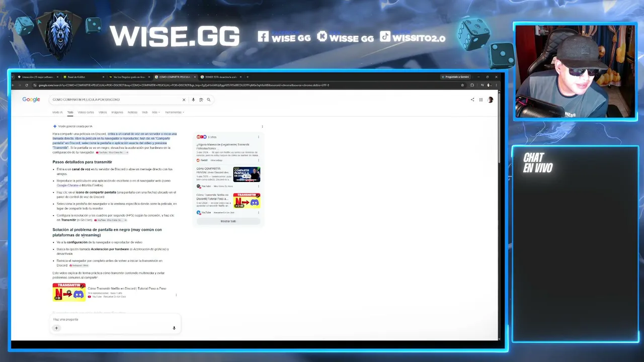Click the Mostrar todo button

point(228,221)
